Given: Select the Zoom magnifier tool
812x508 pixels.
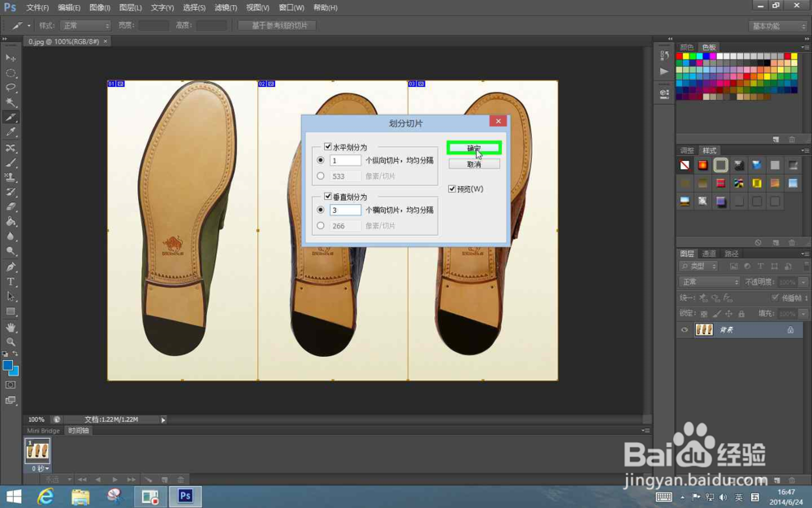Looking at the screenshot, I should tap(11, 341).
